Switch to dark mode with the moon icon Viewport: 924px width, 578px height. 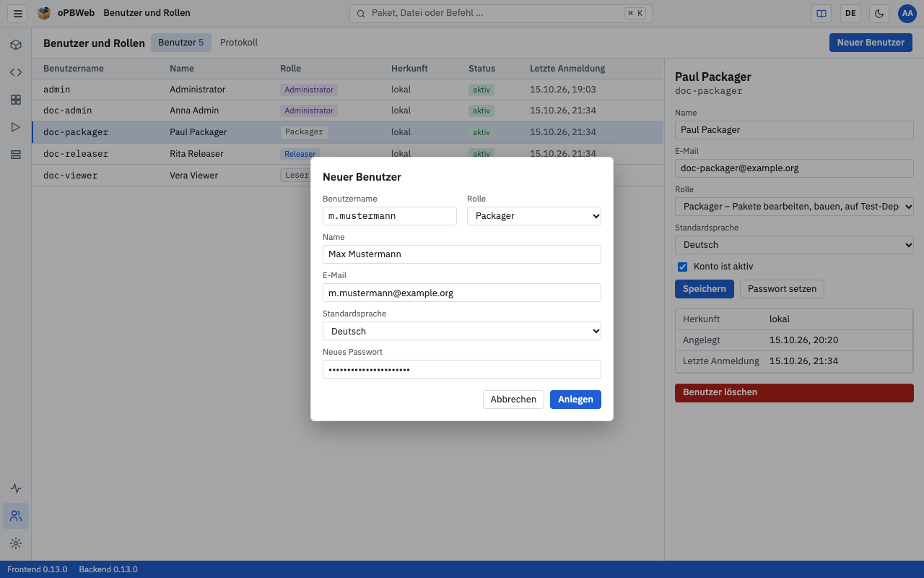tap(879, 13)
